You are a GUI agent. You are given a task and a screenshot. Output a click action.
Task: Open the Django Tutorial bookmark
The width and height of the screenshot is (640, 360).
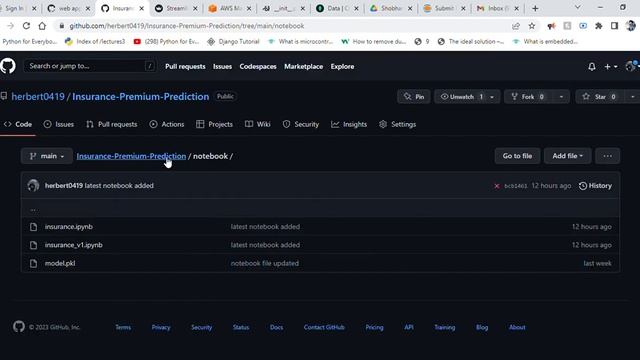pos(233,42)
